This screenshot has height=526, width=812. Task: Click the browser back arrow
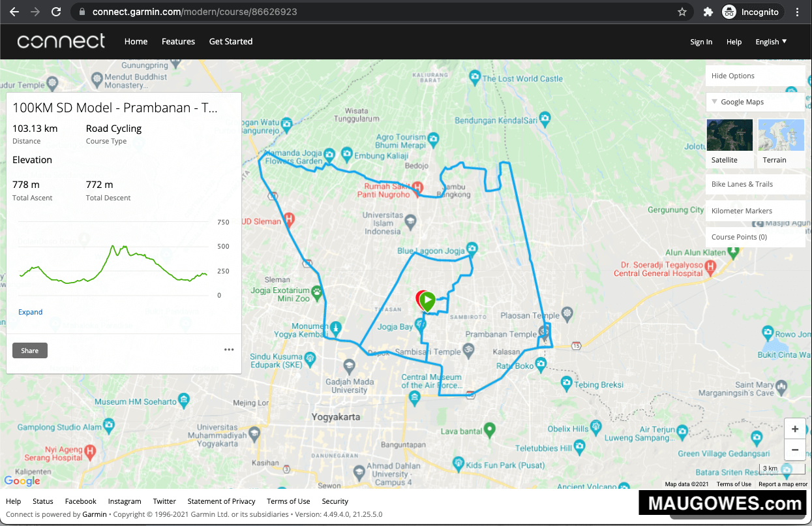pyautogui.click(x=16, y=12)
